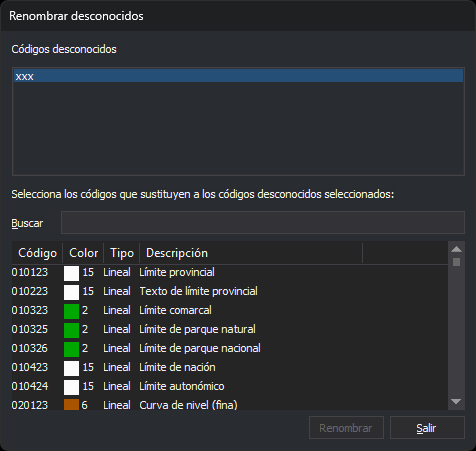476x451 pixels.
Task: Click white swatch of Límite autonómico row
Action: [71, 387]
